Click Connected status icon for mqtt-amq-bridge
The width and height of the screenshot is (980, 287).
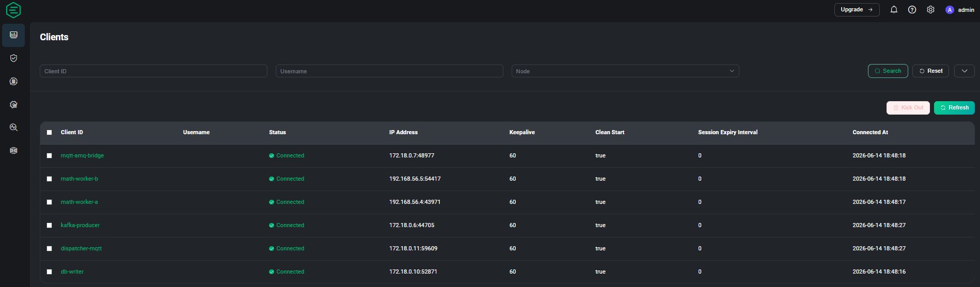(272, 156)
